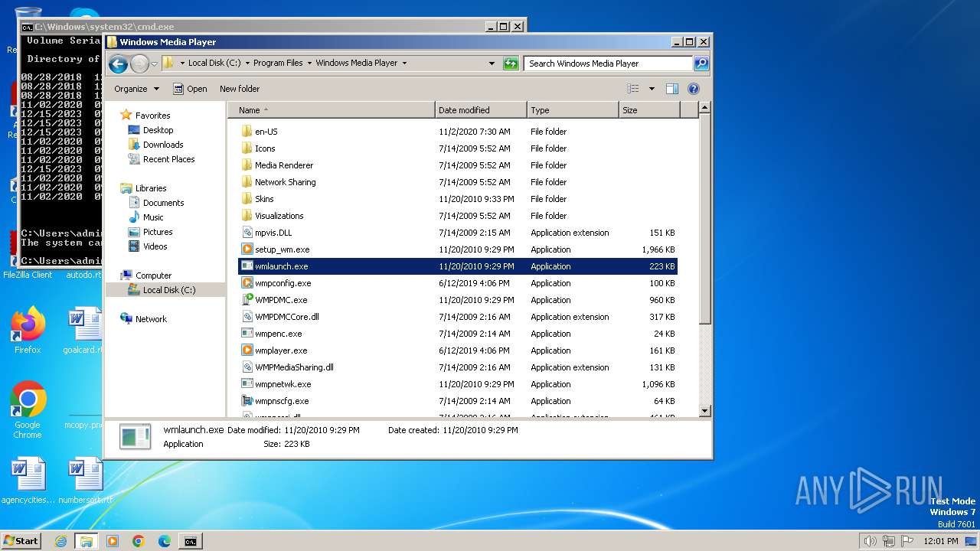Focus the Search Windows Media Player field
980x551 pixels.
click(609, 64)
